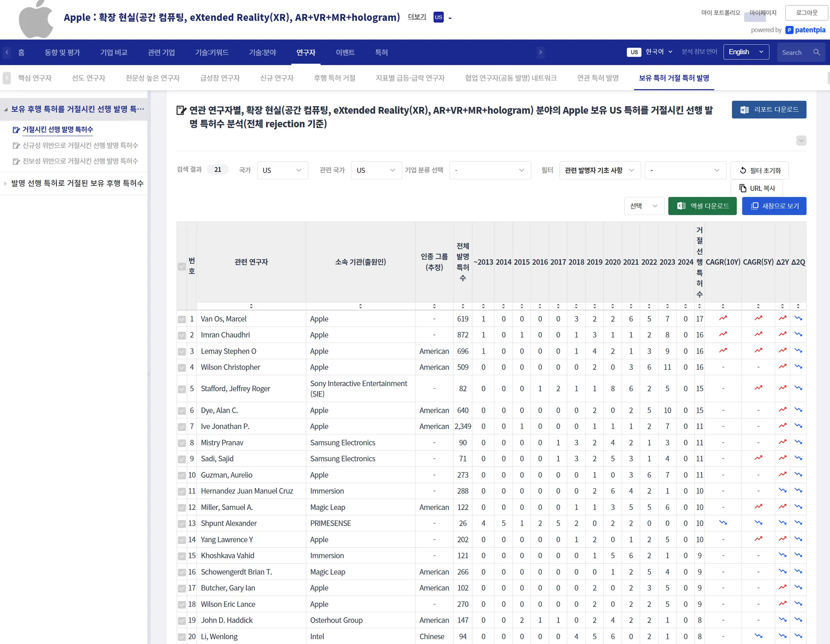
Task: Toggle the select-all header checkbox
Action: coord(182,267)
